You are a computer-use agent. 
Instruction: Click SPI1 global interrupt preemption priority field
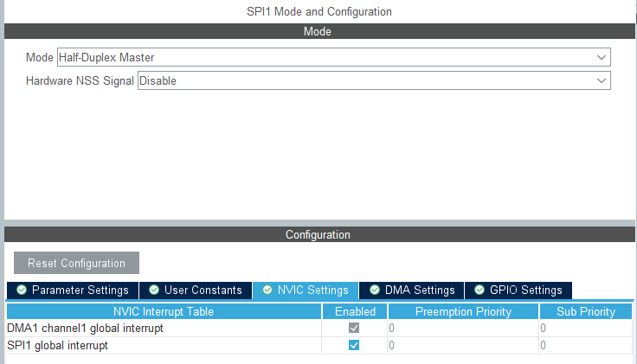point(463,345)
